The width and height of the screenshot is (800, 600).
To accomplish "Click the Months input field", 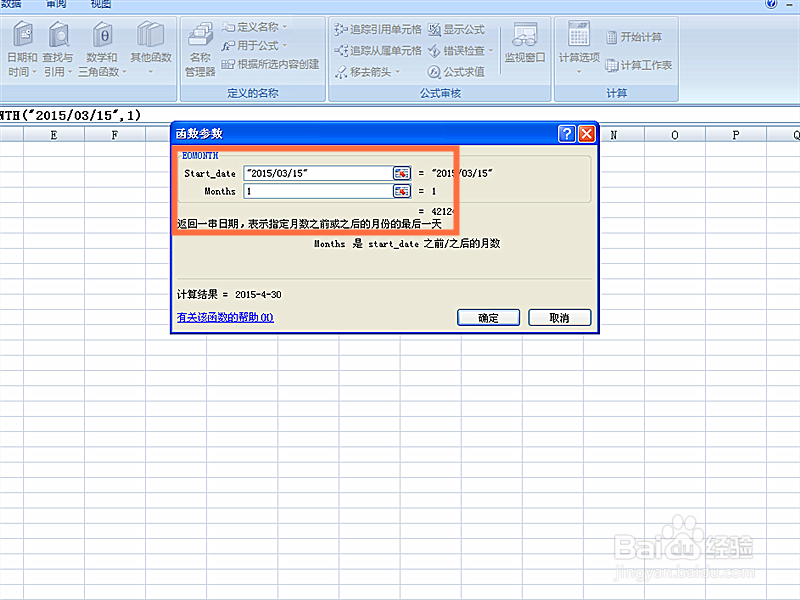I will point(318,191).
